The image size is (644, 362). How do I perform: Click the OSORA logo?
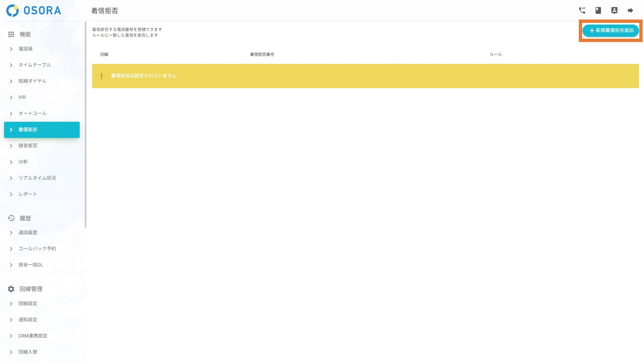(33, 10)
